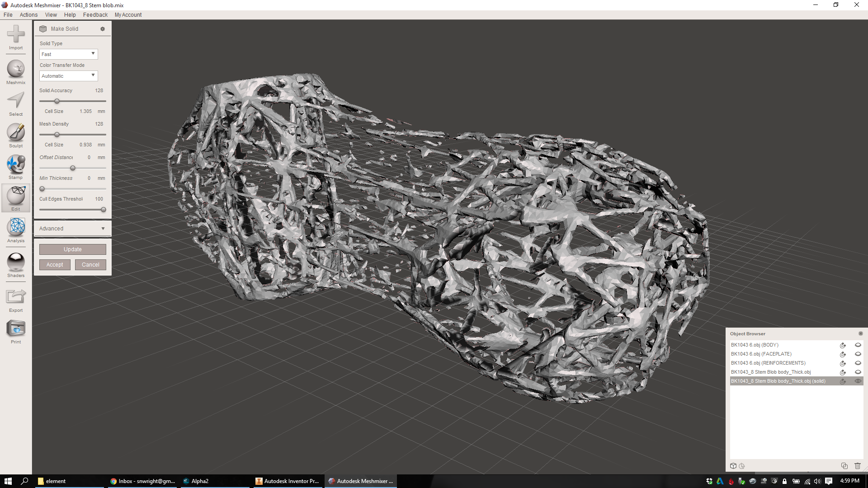Toggle visibility of REINFORCEMENTS object

858,363
